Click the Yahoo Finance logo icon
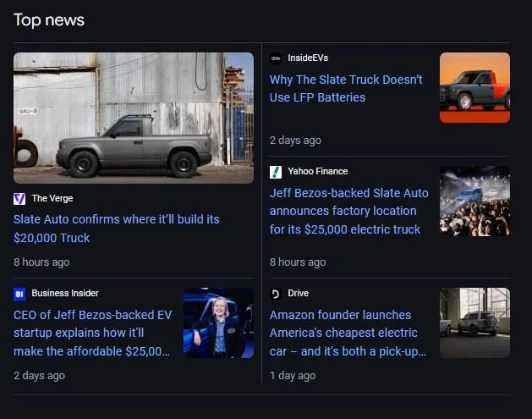This screenshot has height=419, width=532. pyautogui.click(x=276, y=172)
